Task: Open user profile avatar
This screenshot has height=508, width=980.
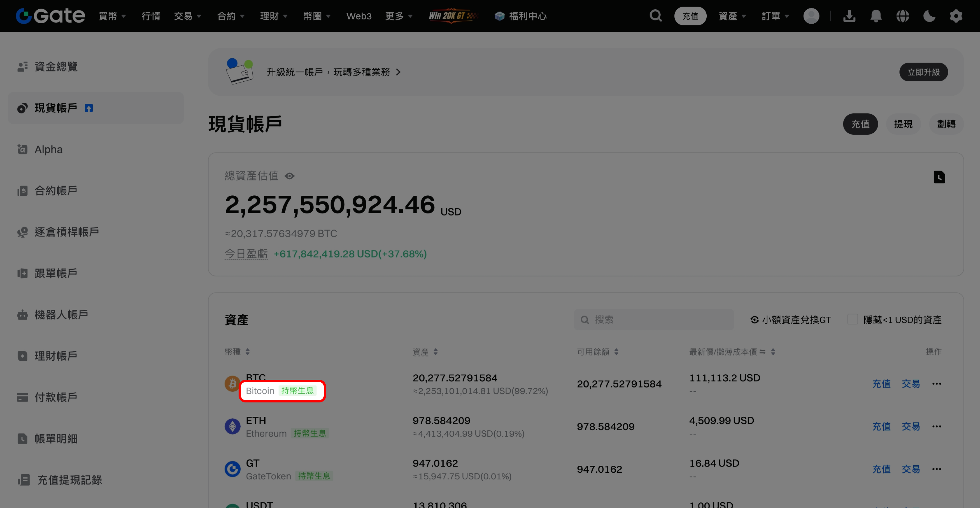Action: tap(811, 16)
